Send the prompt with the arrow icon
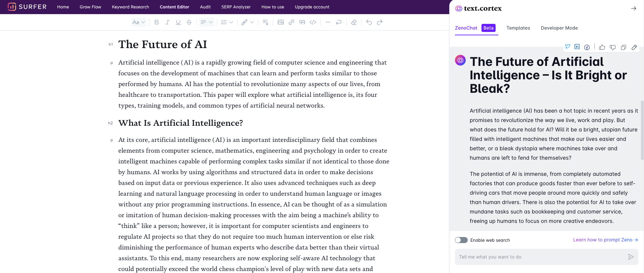The height and width of the screenshot is (273, 644). (631, 257)
